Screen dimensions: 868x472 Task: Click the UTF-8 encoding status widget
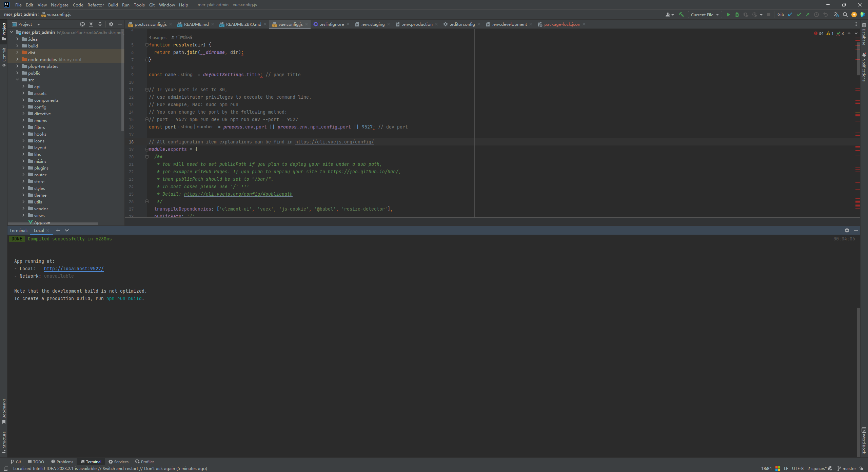[x=797, y=468]
